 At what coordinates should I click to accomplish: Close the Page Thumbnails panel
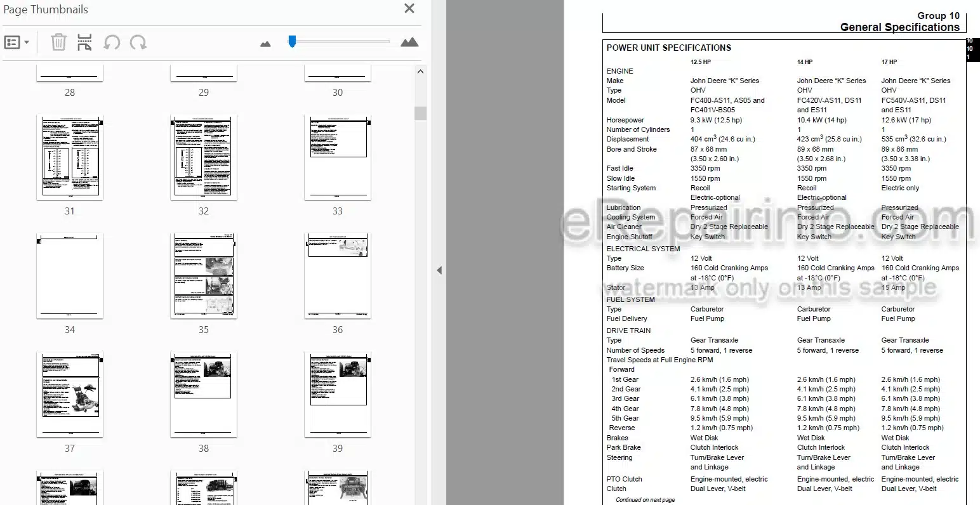409,9
